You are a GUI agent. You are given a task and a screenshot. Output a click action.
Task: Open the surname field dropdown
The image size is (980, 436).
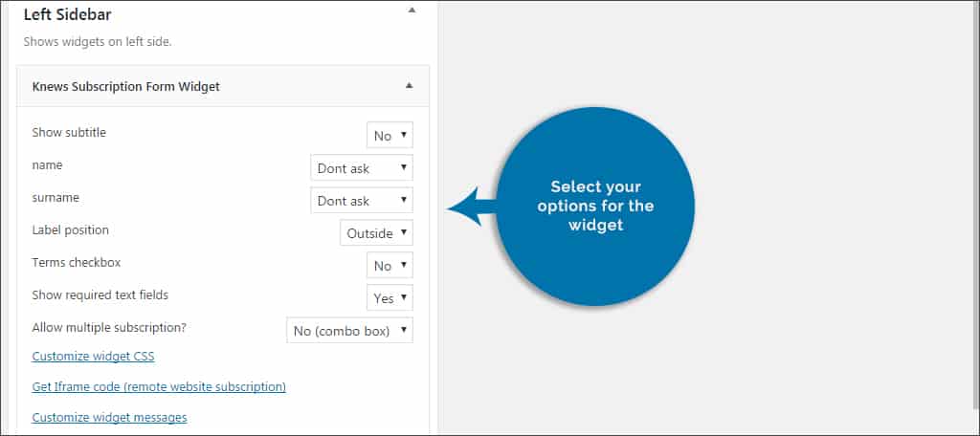[361, 200]
